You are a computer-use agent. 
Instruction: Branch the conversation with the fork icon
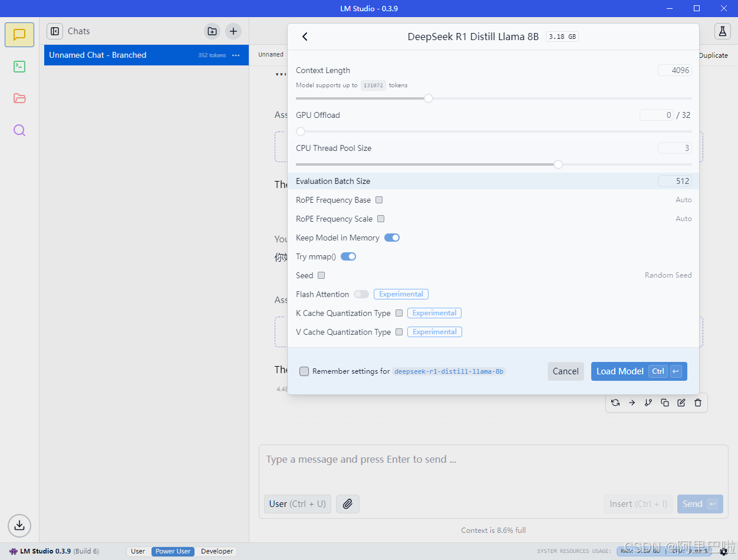click(x=648, y=403)
